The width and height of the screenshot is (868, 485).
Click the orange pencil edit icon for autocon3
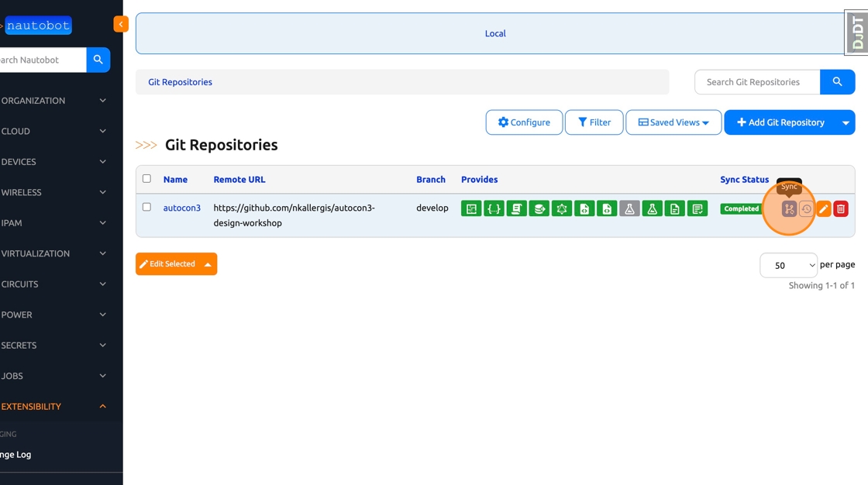[x=824, y=208]
